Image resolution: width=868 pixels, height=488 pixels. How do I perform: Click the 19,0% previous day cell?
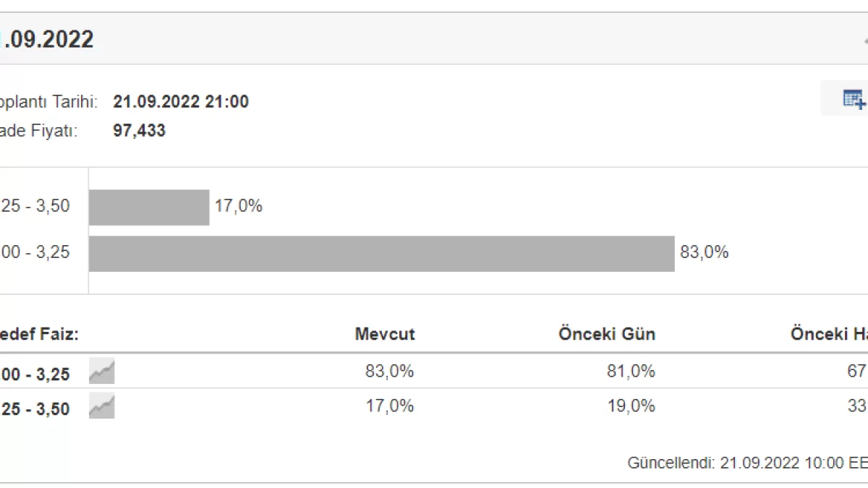tap(631, 406)
